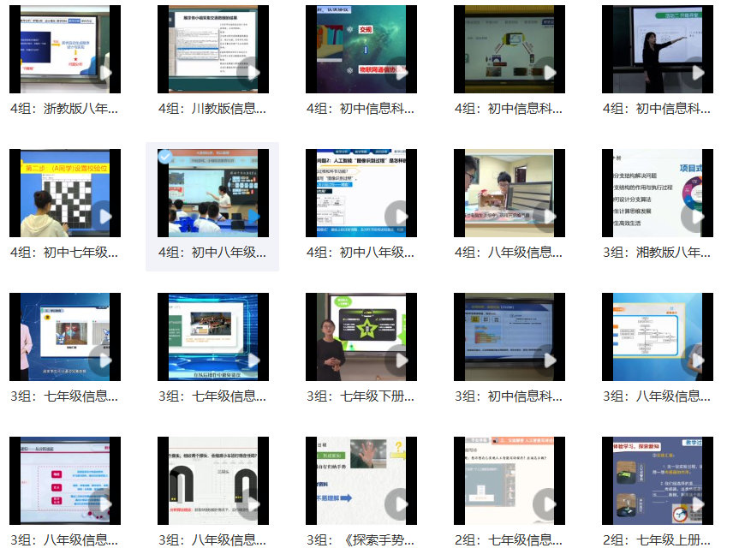733x560 pixels.
Task: Uncheck the selected 初中八年级 video checkmark
Action: point(165,158)
